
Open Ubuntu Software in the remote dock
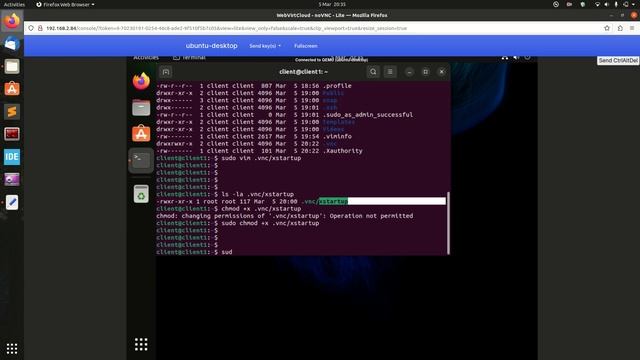coord(141,133)
